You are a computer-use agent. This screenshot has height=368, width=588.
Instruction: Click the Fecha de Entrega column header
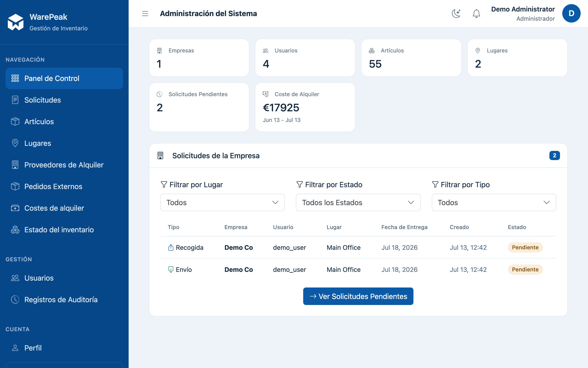click(x=404, y=227)
